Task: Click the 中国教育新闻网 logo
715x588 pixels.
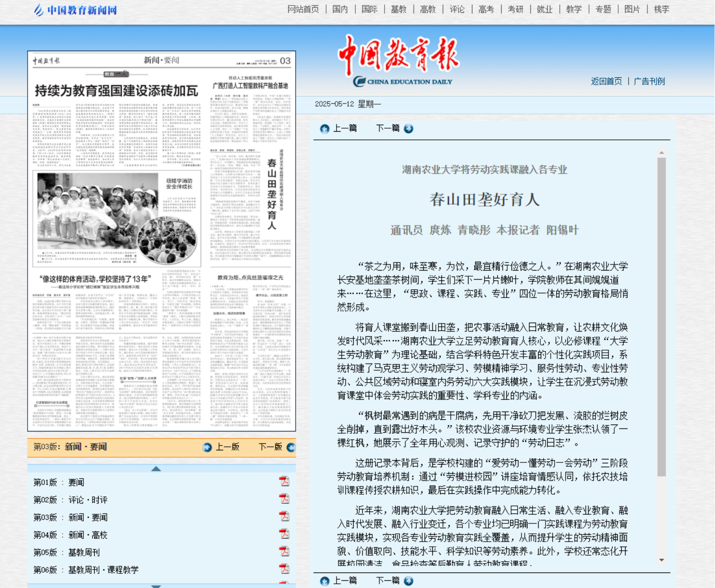Action: (76, 10)
